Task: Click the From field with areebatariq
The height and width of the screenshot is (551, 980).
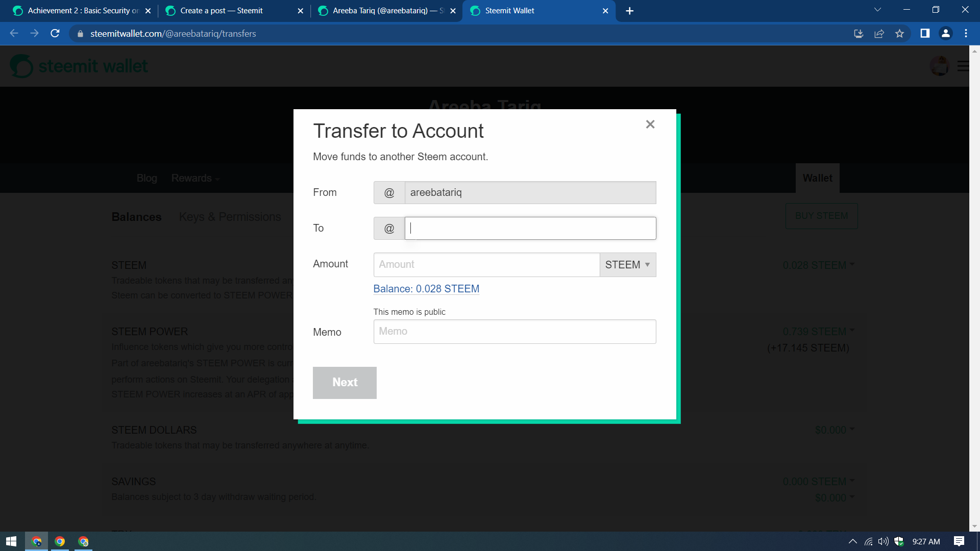Action: 530,192
